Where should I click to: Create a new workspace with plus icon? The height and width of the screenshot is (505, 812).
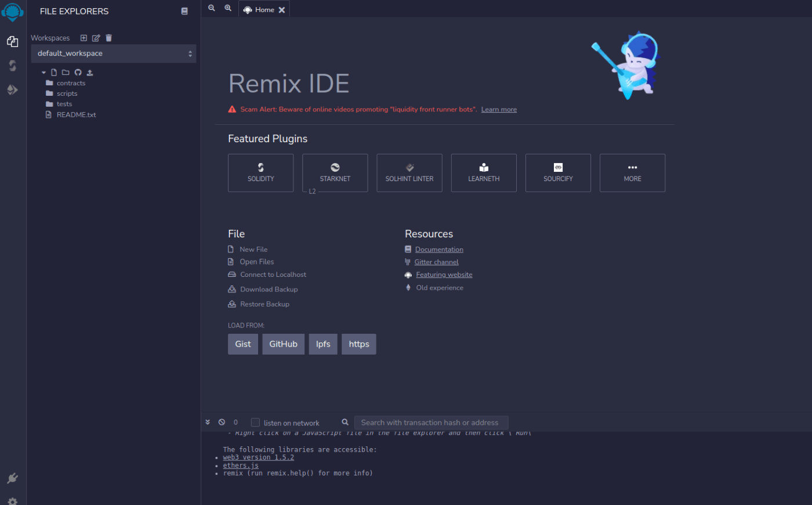point(84,38)
